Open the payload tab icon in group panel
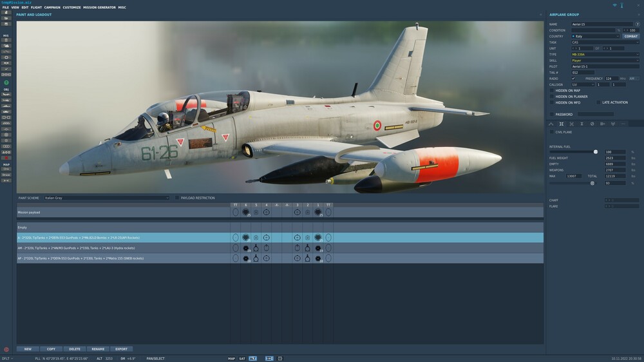The image size is (644, 362). [x=562, y=124]
